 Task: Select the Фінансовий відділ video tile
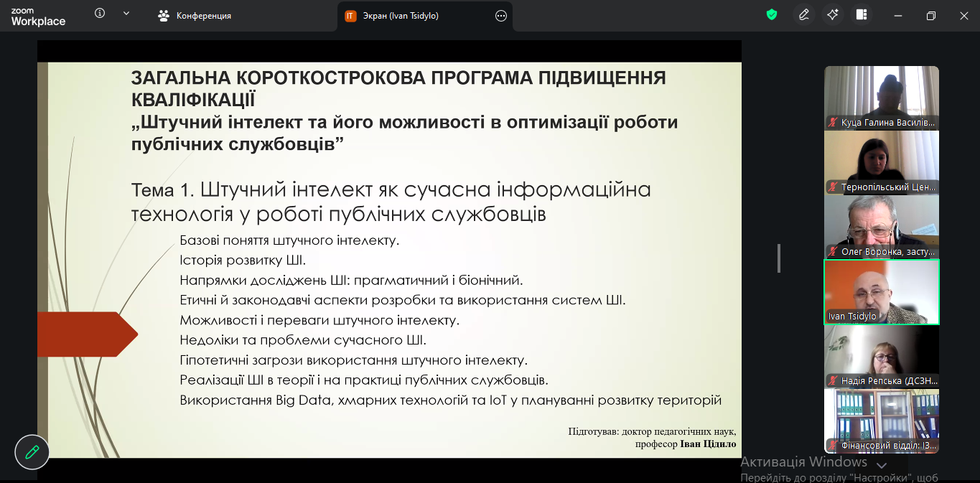click(881, 420)
